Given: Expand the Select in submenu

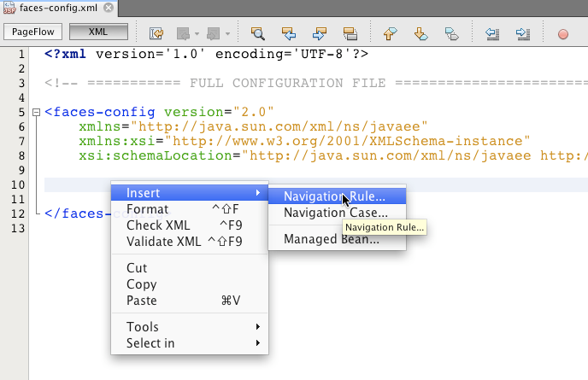Looking at the screenshot, I should tap(190, 343).
